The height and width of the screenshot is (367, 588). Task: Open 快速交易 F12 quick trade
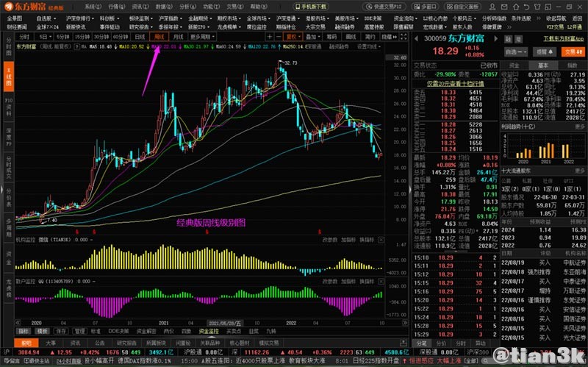tap(384, 7)
